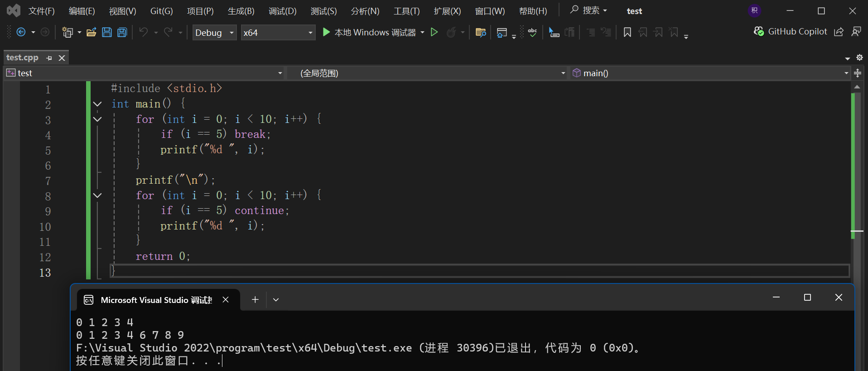Screen dimensions: 868x371
Task: Click the redo arrow icon
Action: (x=168, y=32)
